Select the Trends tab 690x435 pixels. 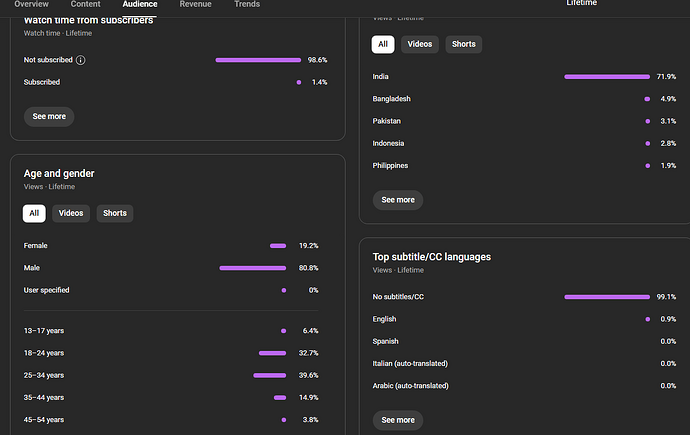(x=247, y=5)
